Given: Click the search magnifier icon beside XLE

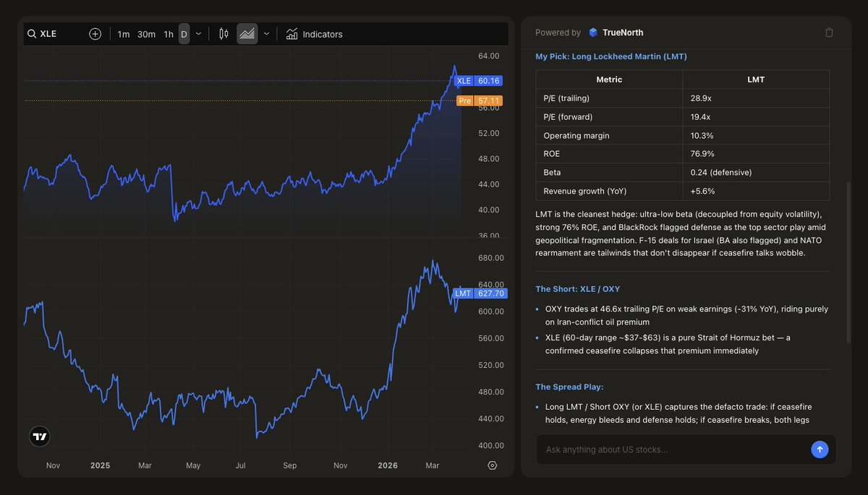Looking at the screenshot, I should click(32, 34).
